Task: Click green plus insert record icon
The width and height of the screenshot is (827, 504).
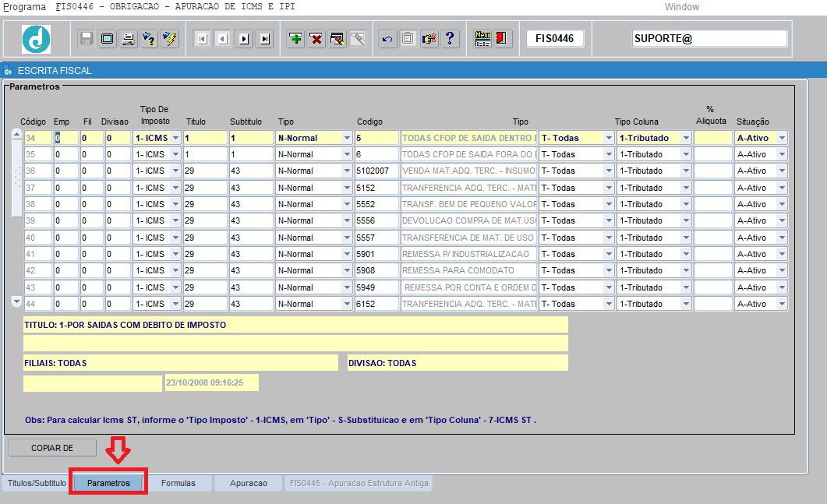Action: click(295, 38)
